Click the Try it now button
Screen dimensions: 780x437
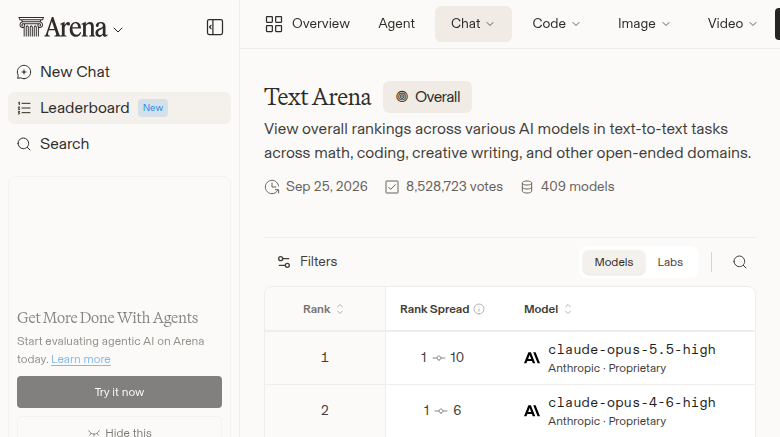tap(119, 392)
